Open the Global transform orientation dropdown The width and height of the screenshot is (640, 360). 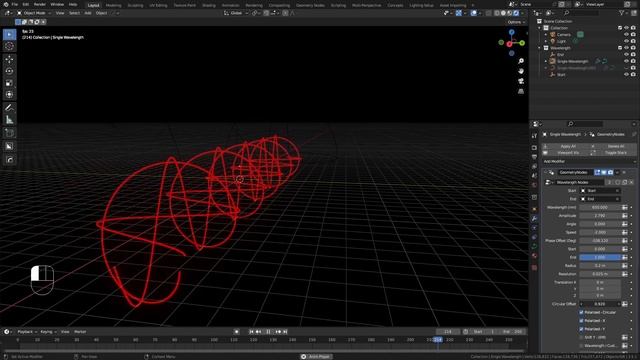236,13
